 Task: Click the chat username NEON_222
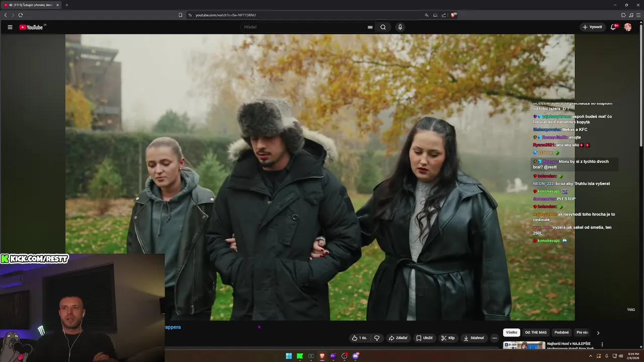[x=543, y=184]
